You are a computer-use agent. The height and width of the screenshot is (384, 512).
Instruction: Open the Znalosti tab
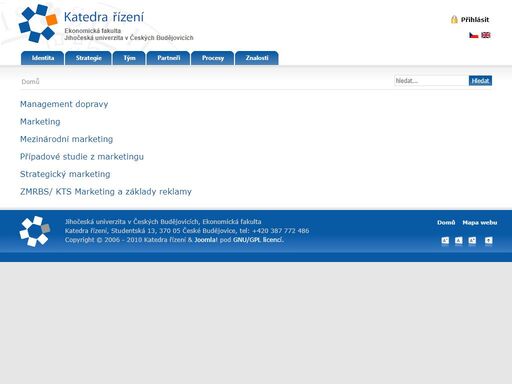tap(257, 58)
